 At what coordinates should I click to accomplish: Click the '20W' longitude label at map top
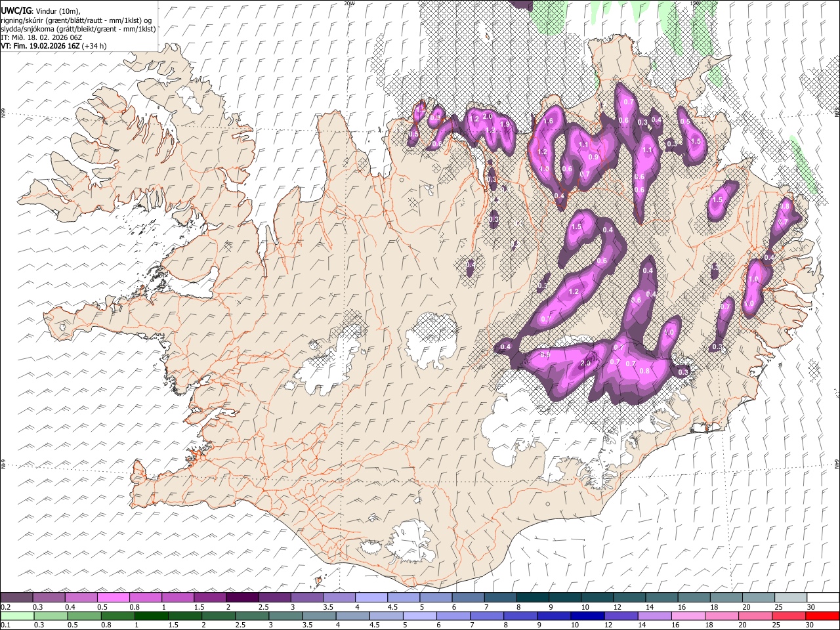tap(349, 3)
